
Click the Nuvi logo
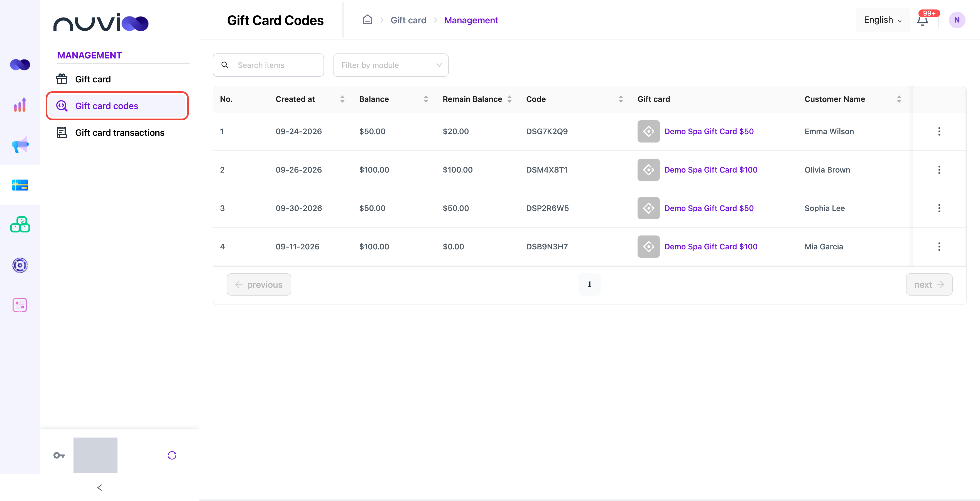101,23
